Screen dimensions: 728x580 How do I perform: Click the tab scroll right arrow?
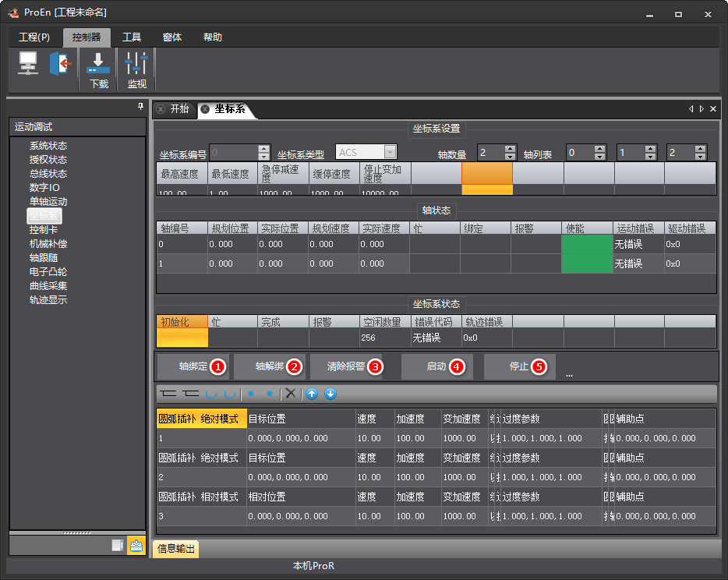(701, 108)
